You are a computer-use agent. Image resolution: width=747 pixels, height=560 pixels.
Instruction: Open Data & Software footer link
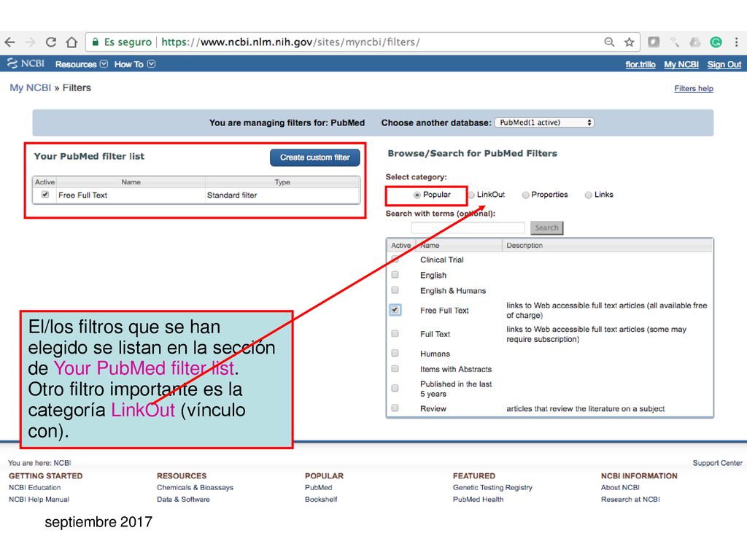(183, 499)
